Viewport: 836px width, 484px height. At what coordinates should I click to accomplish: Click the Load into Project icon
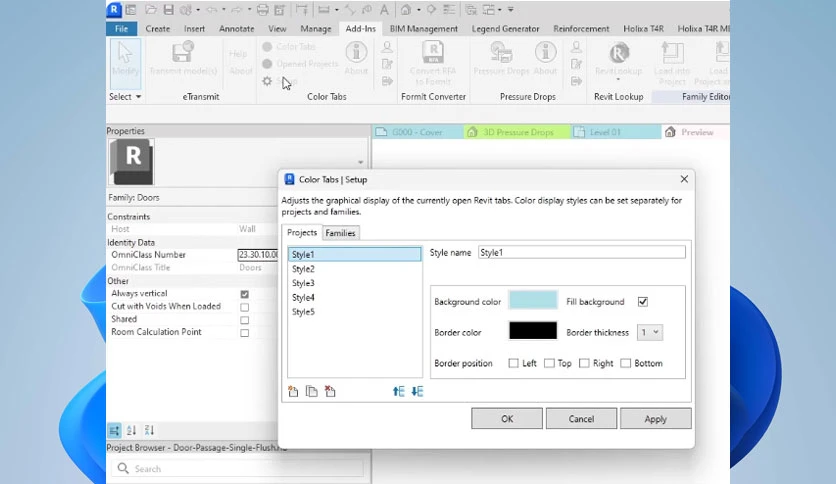coord(672,53)
